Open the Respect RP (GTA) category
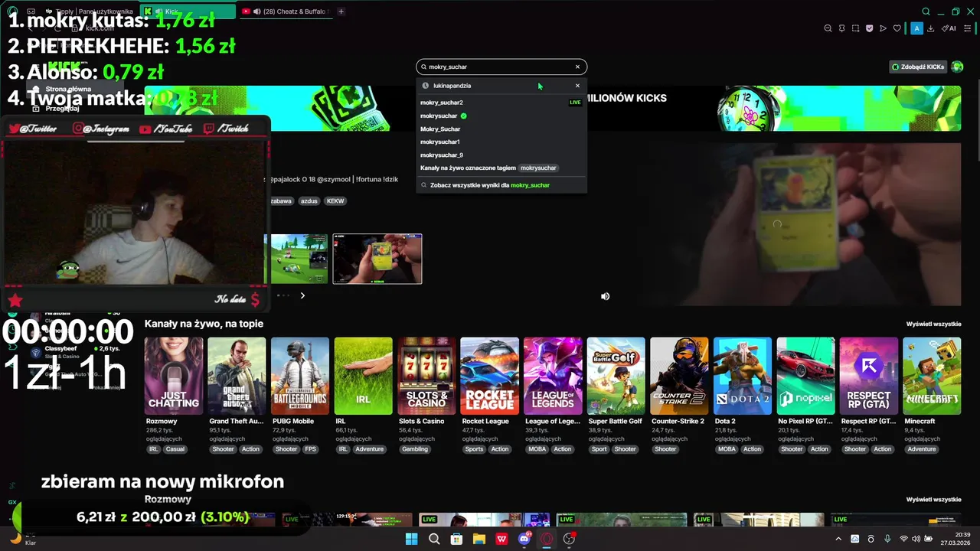The height and width of the screenshot is (551, 980). tap(869, 376)
